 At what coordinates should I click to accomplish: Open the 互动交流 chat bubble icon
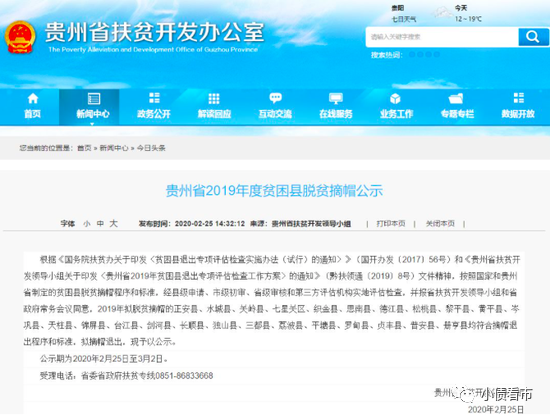point(275,98)
